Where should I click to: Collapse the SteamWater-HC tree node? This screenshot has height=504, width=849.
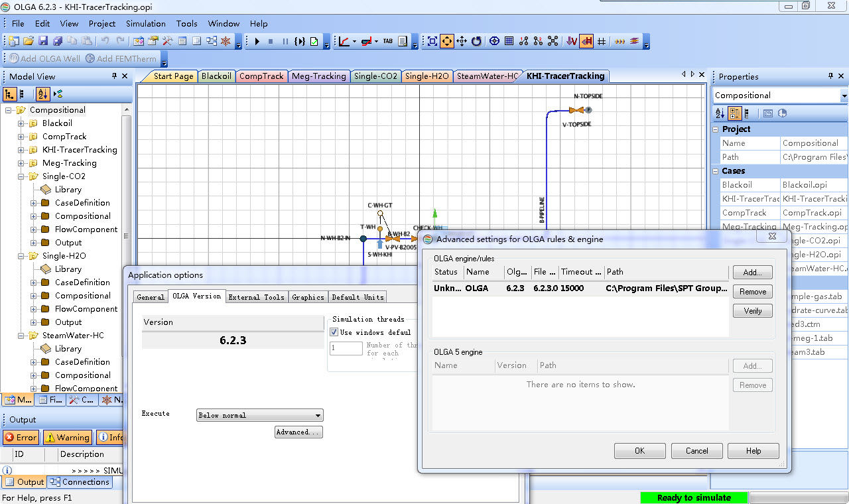pyautogui.click(x=21, y=336)
